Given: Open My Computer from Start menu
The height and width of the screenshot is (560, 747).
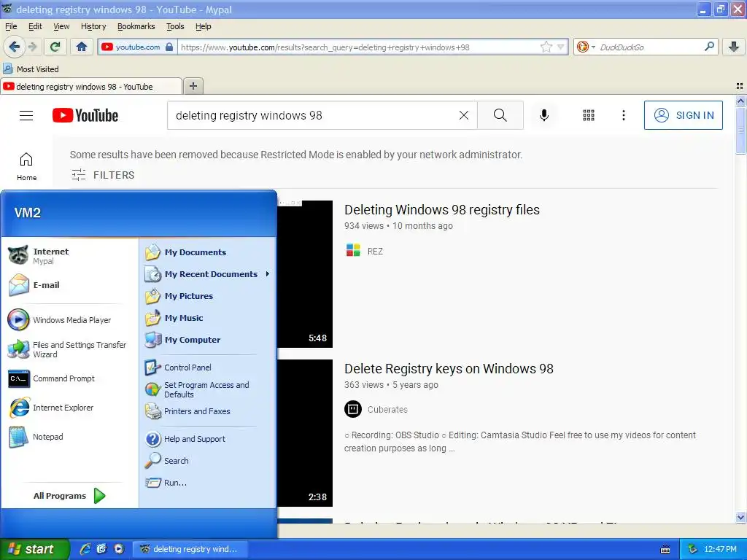Looking at the screenshot, I should point(208,340).
